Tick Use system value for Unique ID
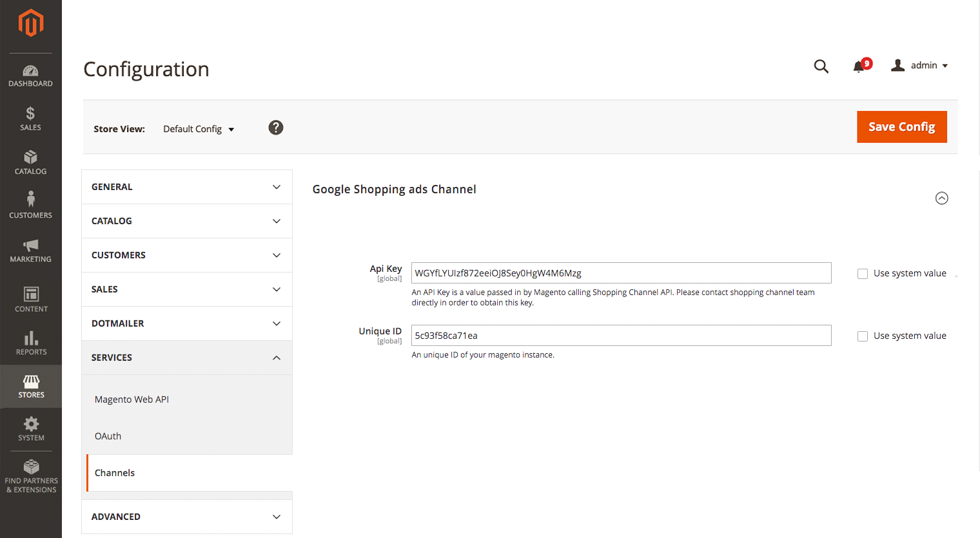Image resolution: width=980 pixels, height=538 pixels. pyautogui.click(x=863, y=336)
